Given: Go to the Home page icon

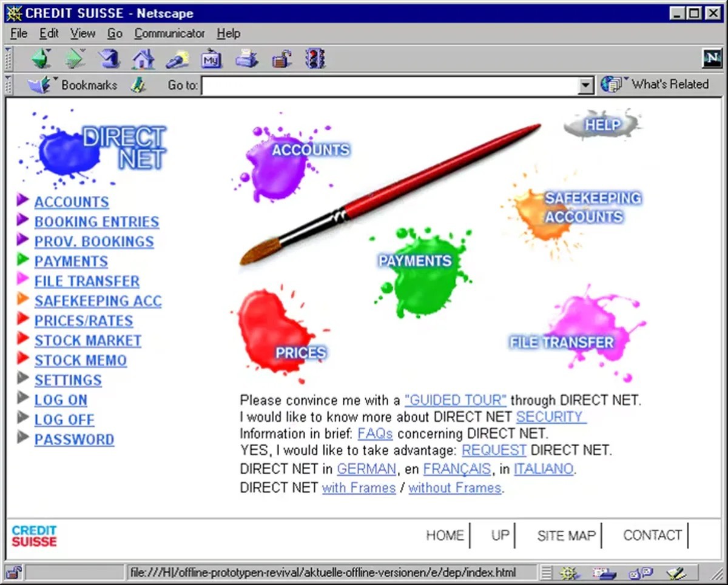Looking at the screenshot, I should (x=144, y=59).
